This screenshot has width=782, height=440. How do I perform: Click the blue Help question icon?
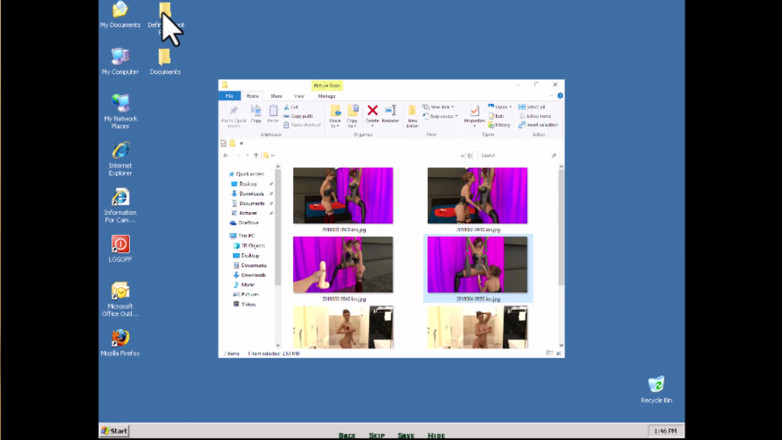560,96
